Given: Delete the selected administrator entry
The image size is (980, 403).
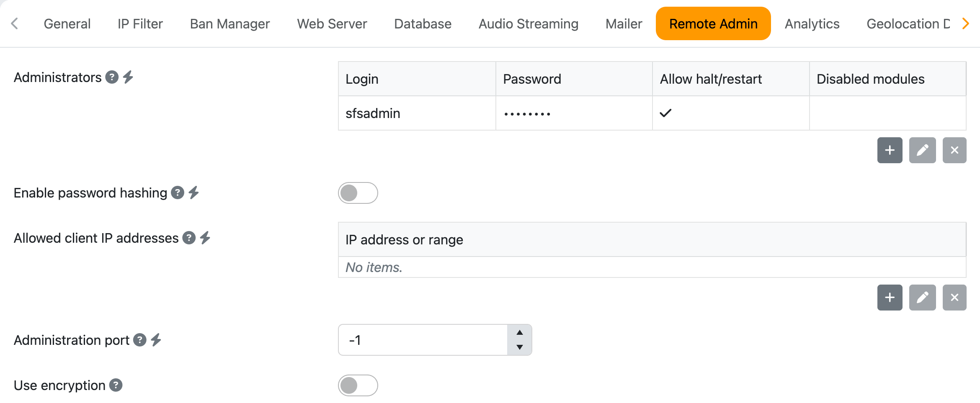Looking at the screenshot, I should click(954, 150).
